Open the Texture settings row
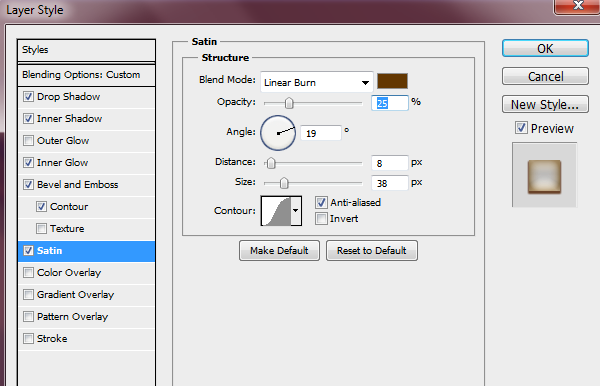Viewport: 600px width, 386px height. click(86, 228)
